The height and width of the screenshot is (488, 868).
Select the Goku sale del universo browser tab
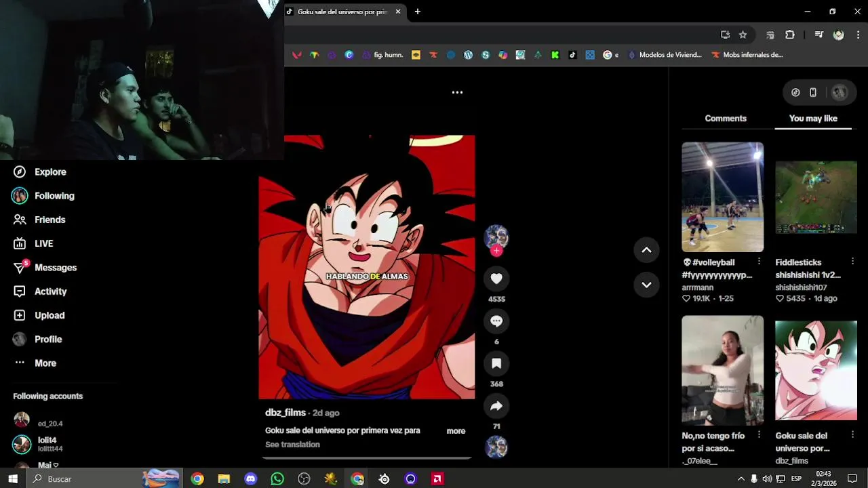pos(344,12)
